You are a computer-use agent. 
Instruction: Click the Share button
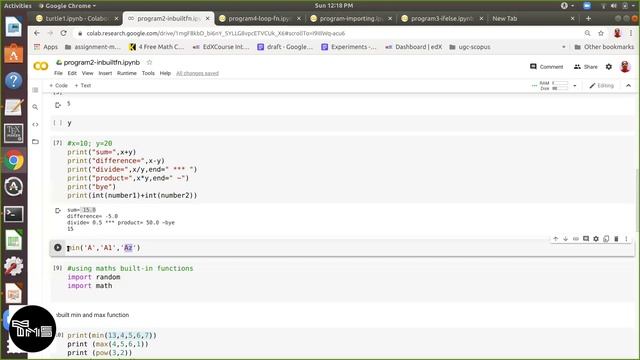[x=585, y=67]
